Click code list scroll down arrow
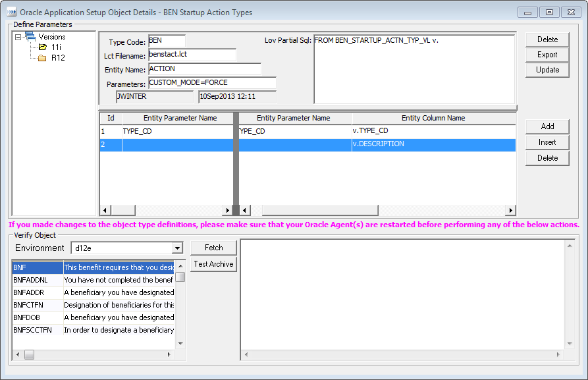This screenshot has width=588, height=380. pos(180,344)
